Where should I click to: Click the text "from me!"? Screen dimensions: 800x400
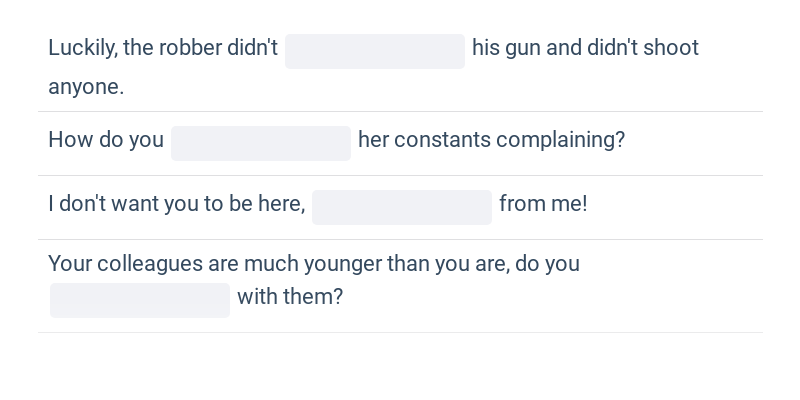(543, 204)
